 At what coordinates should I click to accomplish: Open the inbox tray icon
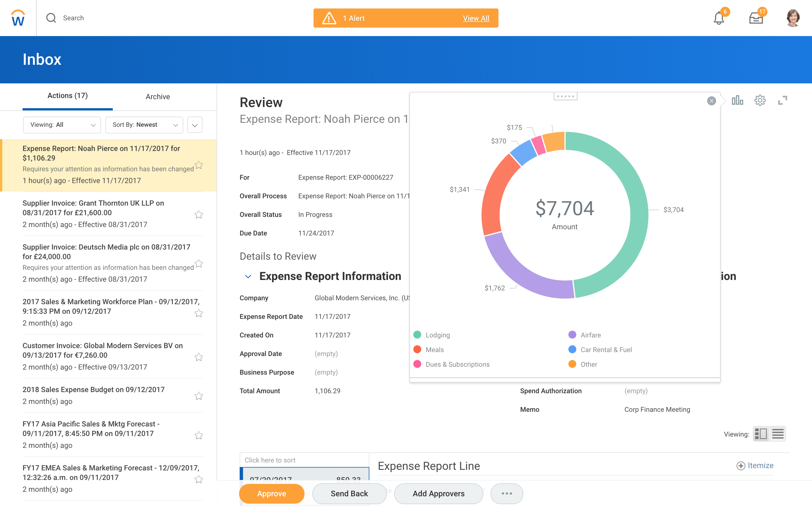tap(756, 18)
